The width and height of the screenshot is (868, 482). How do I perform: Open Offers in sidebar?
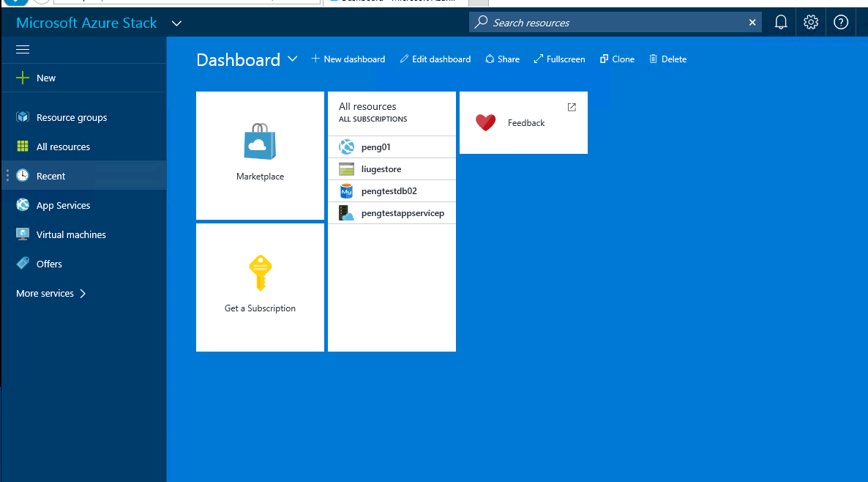click(83, 264)
